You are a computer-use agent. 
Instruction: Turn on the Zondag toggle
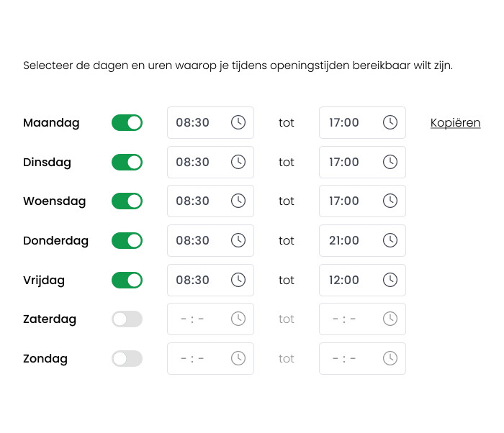(x=127, y=358)
